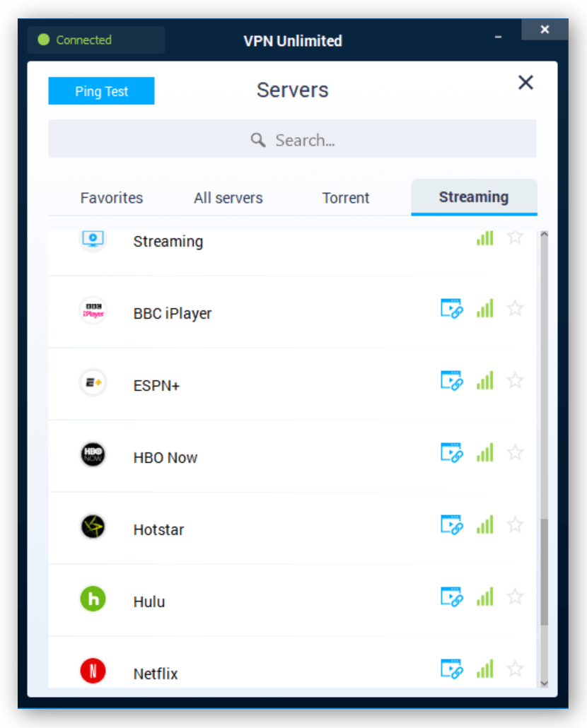Switch to the All servers tab

228,198
